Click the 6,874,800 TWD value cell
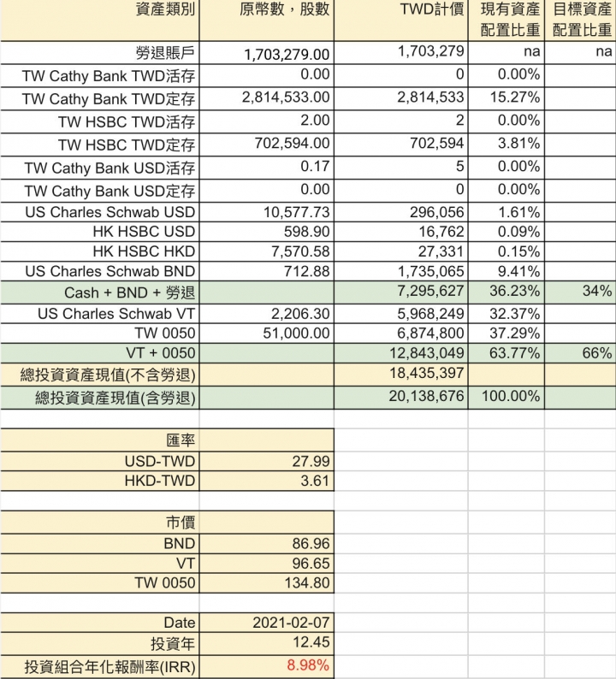This screenshot has height=679, width=616. [401, 334]
